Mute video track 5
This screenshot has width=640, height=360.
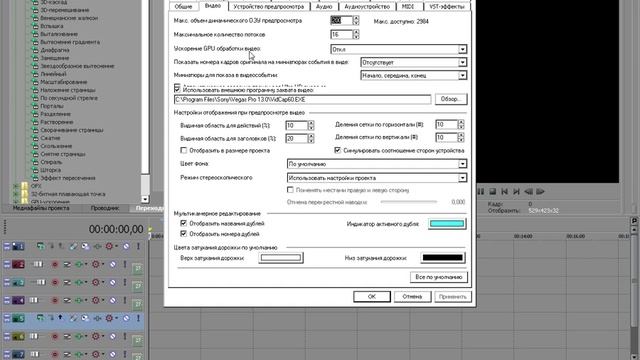126,318
